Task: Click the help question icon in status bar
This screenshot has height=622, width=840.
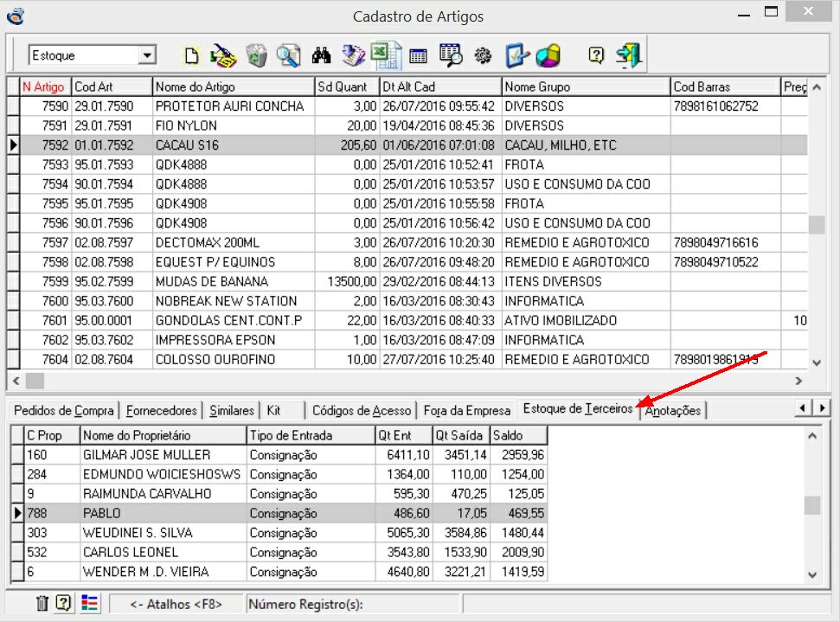Action: pyautogui.click(x=63, y=603)
